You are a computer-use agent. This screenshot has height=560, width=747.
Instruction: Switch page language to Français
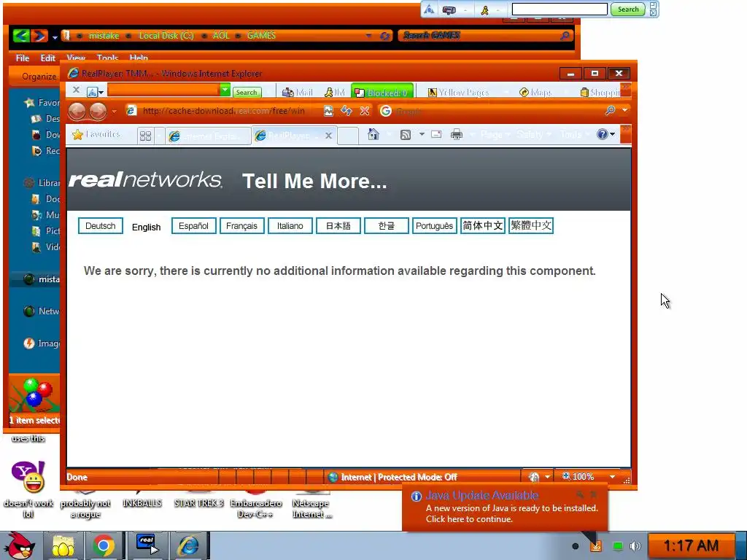pyautogui.click(x=241, y=226)
